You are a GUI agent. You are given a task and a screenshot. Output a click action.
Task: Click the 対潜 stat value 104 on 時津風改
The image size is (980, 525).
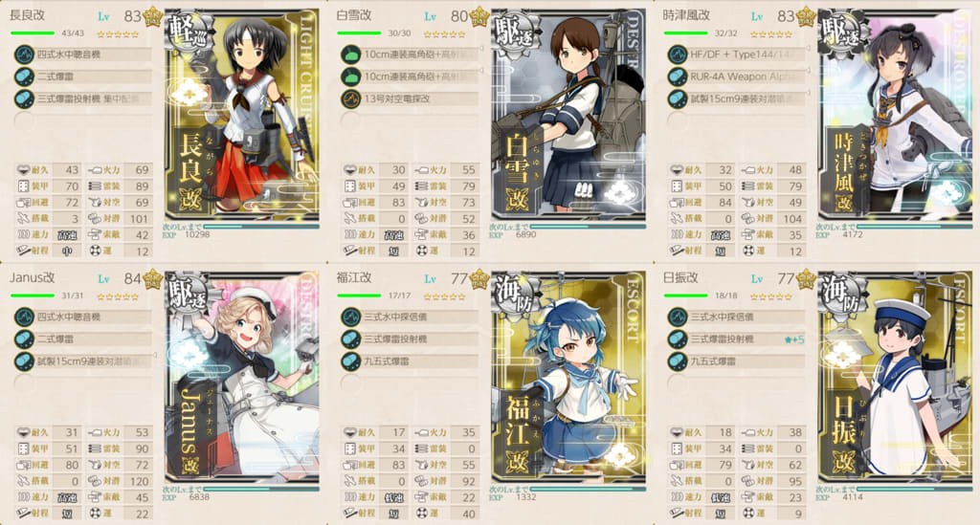point(792,219)
